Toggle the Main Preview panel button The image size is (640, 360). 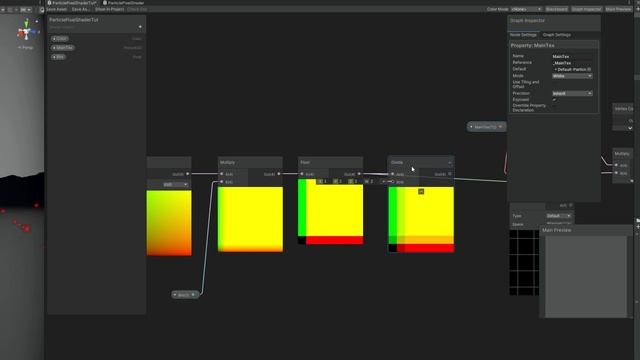[618, 9]
